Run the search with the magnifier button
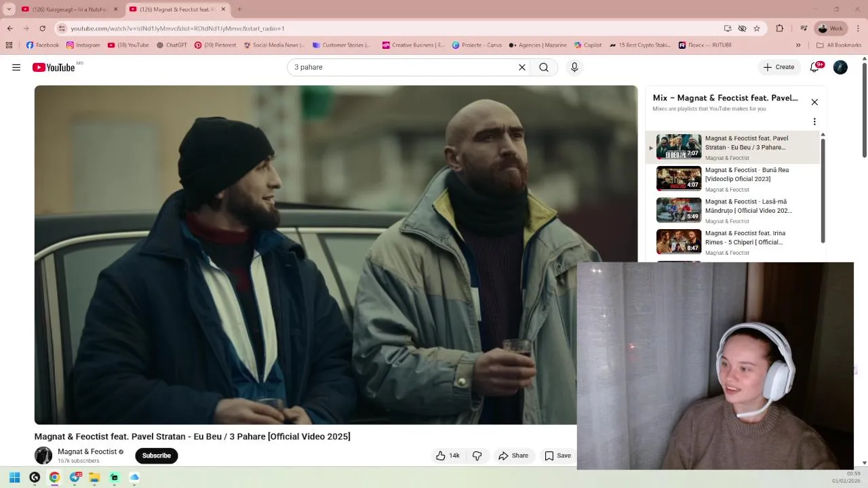Image resolution: width=868 pixels, height=488 pixels. (x=544, y=67)
